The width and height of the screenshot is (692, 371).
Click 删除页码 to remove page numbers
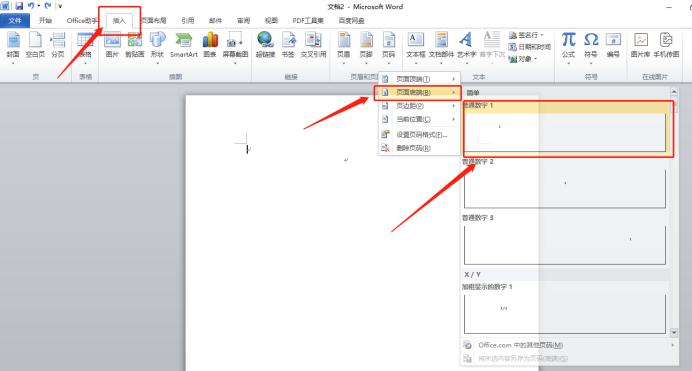pyautogui.click(x=419, y=148)
